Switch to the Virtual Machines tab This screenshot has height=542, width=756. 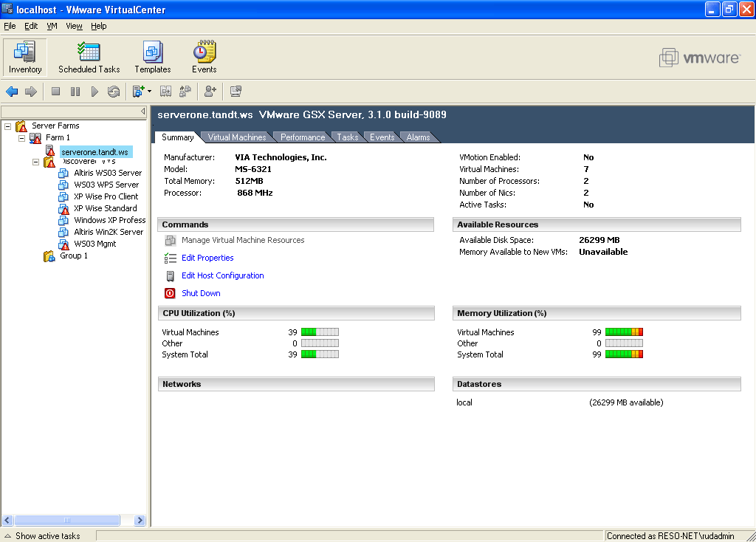236,137
